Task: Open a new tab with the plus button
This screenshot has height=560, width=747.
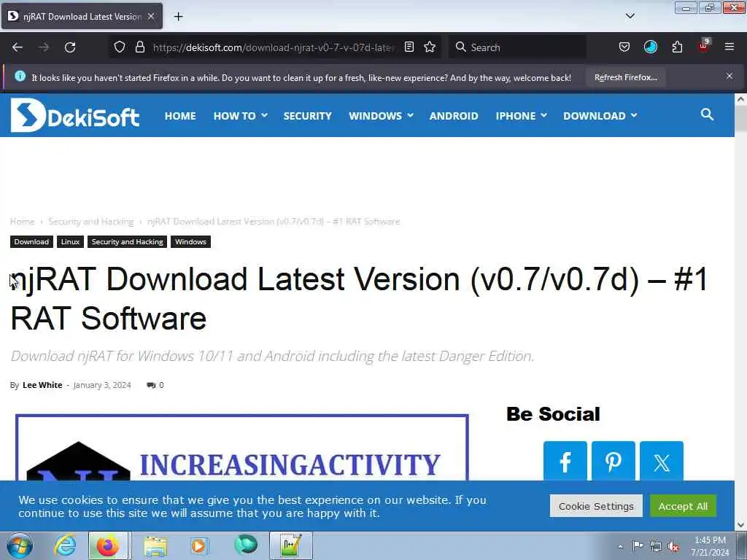Action: click(x=178, y=17)
